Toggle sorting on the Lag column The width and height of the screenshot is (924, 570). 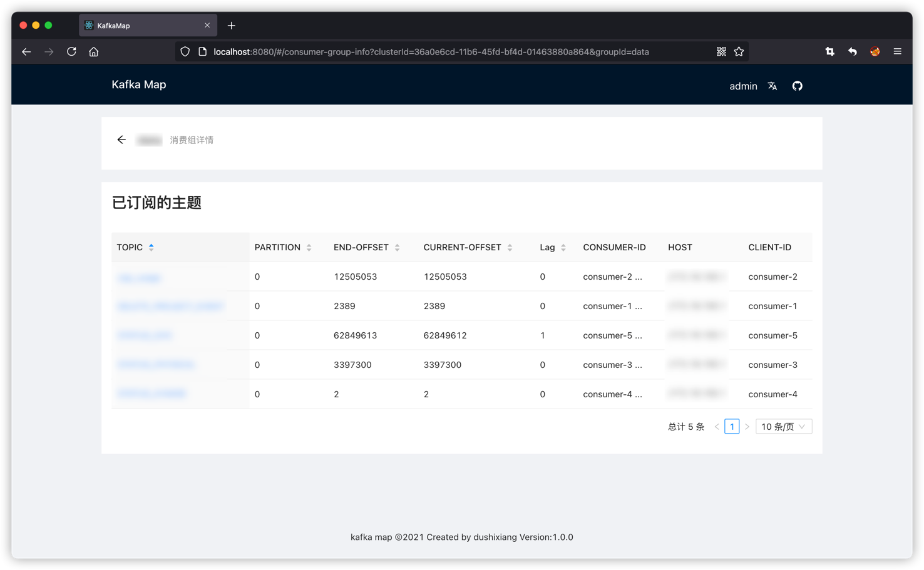tap(563, 247)
